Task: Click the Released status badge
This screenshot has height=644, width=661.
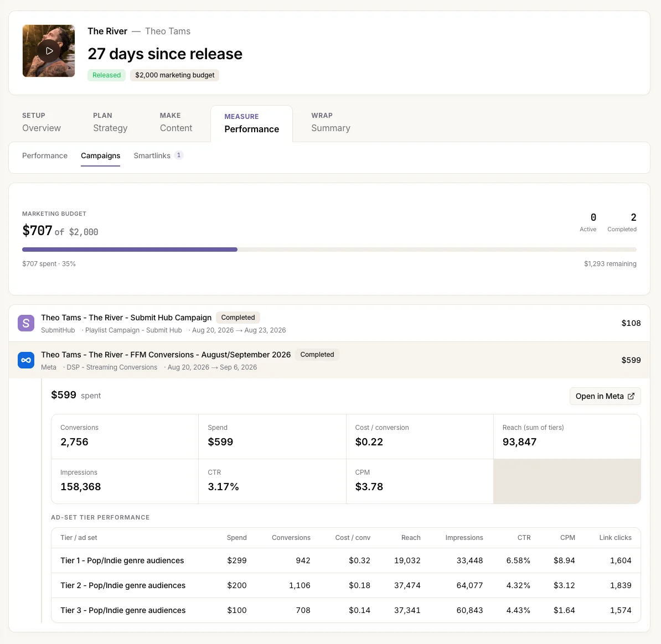Action: pyautogui.click(x=107, y=75)
